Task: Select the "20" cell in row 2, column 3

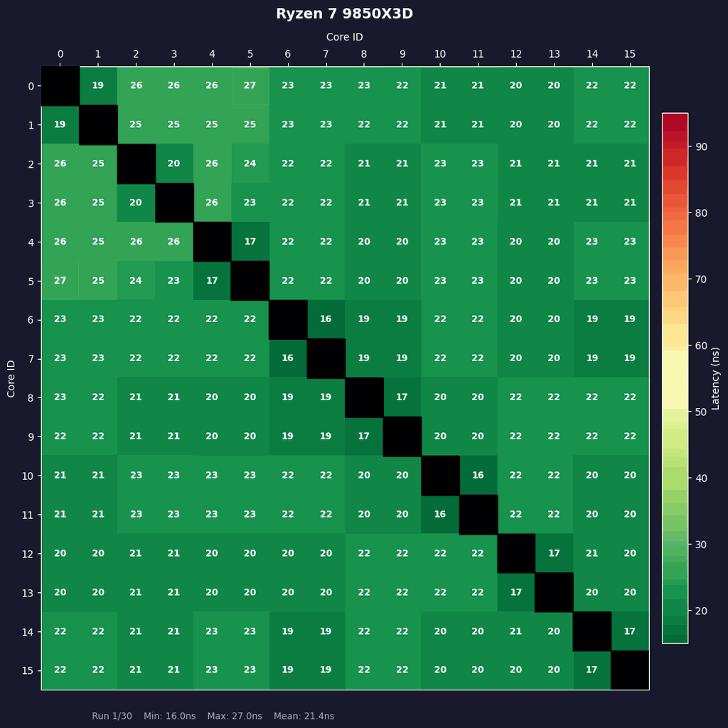Action: [x=174, y=164]
